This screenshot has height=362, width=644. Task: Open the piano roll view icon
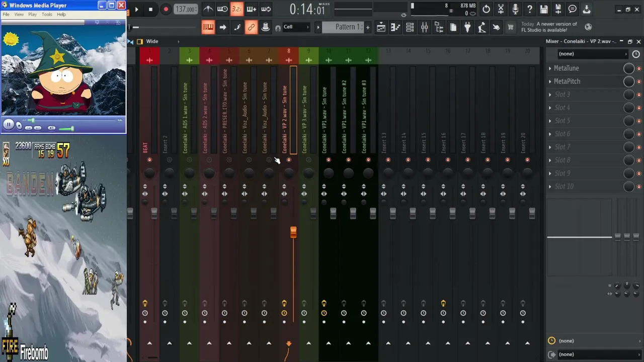(395, 27)
